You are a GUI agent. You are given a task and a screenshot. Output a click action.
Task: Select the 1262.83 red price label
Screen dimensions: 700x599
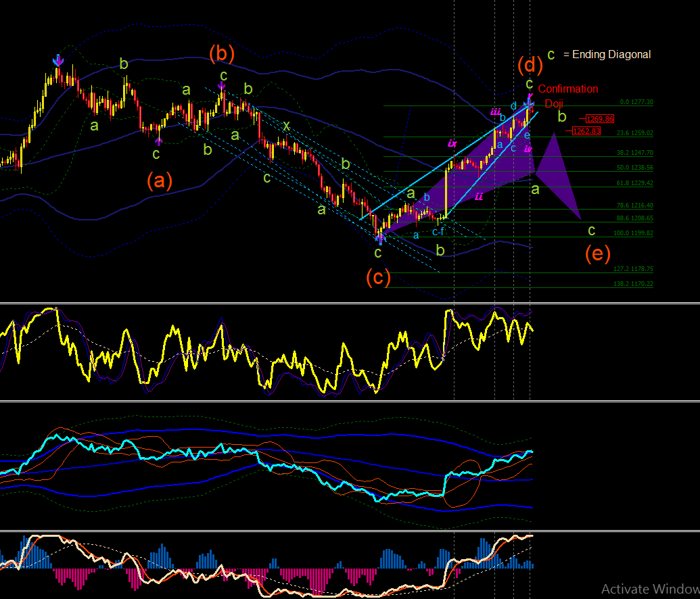pyautogui.click(x=586, y=130)
